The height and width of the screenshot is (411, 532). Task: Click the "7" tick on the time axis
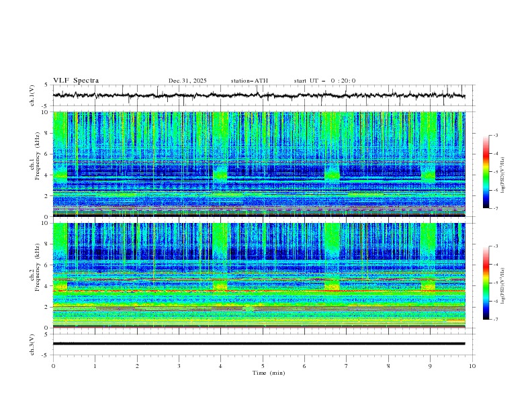[347, 366]
